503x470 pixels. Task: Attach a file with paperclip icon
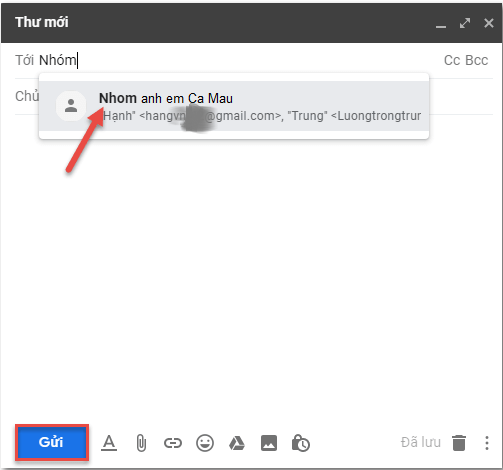[141, 443]
